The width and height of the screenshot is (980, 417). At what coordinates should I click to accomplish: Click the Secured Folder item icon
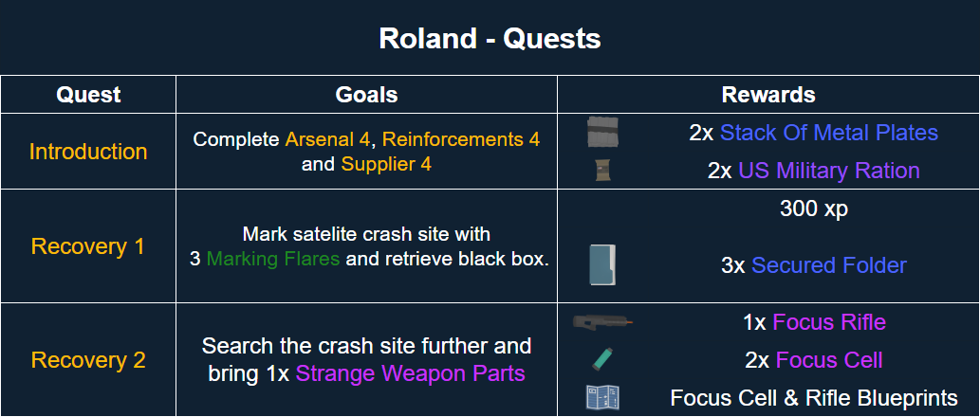pyautogui.click(x=602, y=265)
